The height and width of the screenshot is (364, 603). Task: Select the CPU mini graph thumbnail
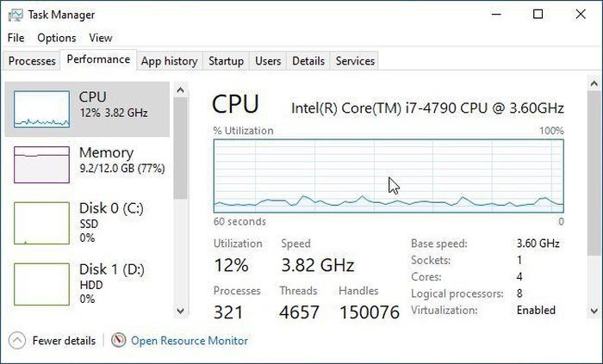[41, 108]
